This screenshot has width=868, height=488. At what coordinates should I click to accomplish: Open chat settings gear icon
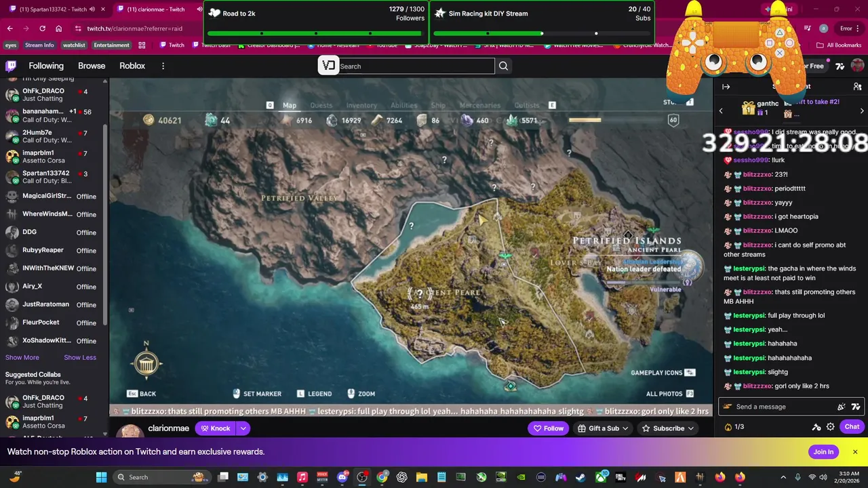[x=830, y=427]
